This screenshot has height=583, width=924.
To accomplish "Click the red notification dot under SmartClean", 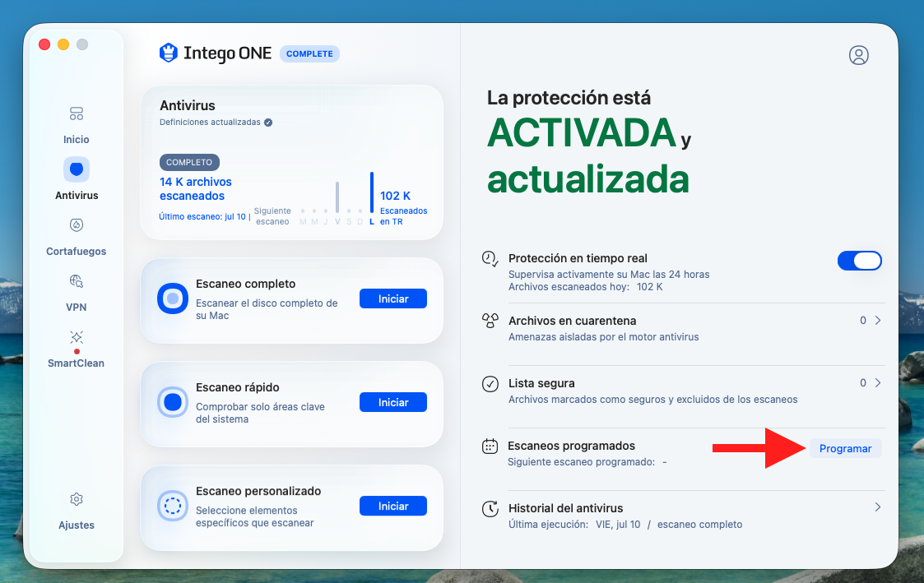I will [77, 352].
